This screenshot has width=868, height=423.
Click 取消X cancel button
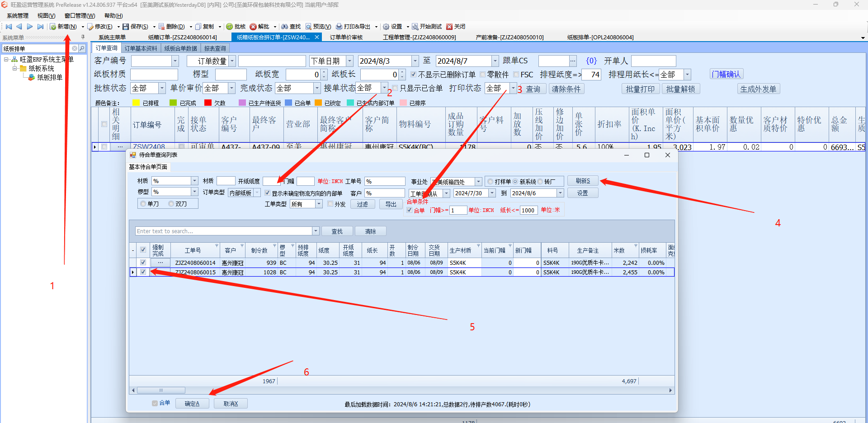coord(231,404)
